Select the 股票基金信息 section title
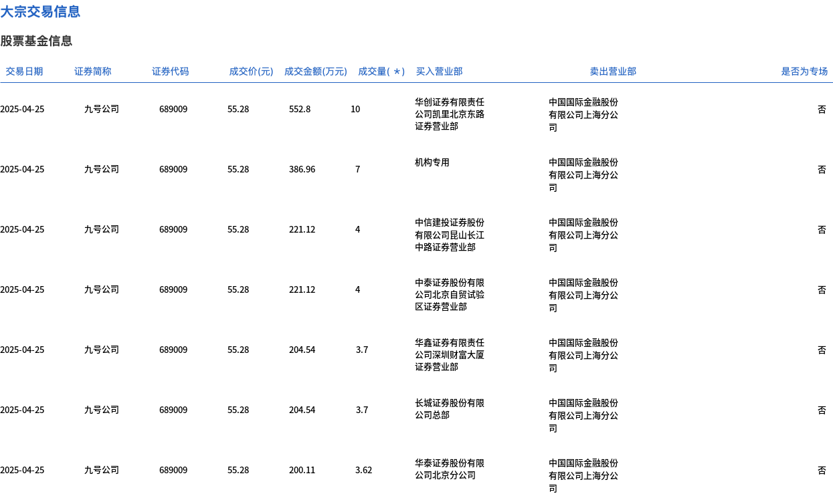 [x=36, y=41]
